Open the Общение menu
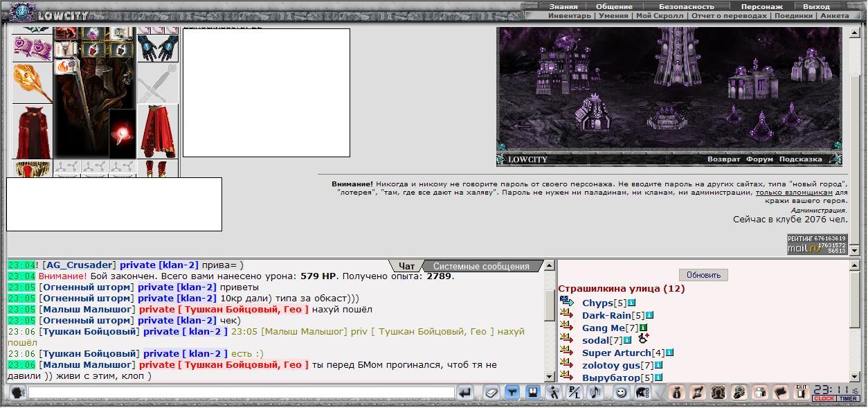 (614, 6)
